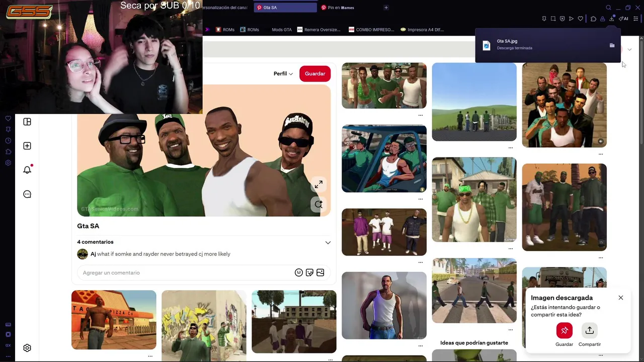The height and width of the screenshot is (362, 644).
Task: Open the COMBO IMPRESO bookmark
Action: tap(371, 30)
